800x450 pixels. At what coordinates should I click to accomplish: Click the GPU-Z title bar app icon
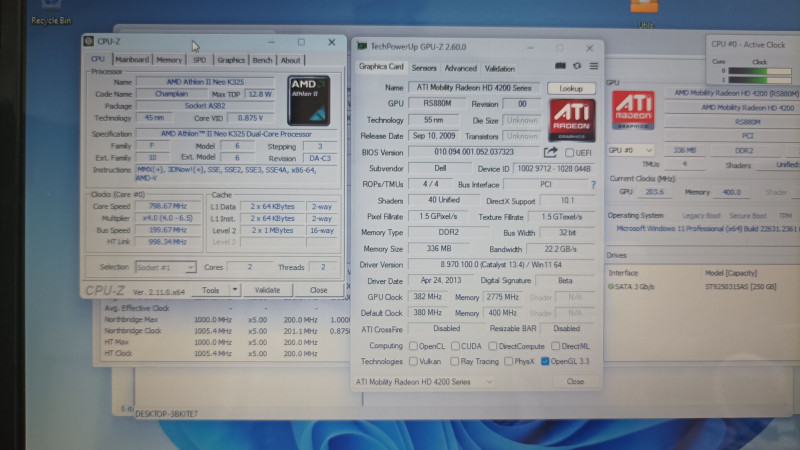362,46
